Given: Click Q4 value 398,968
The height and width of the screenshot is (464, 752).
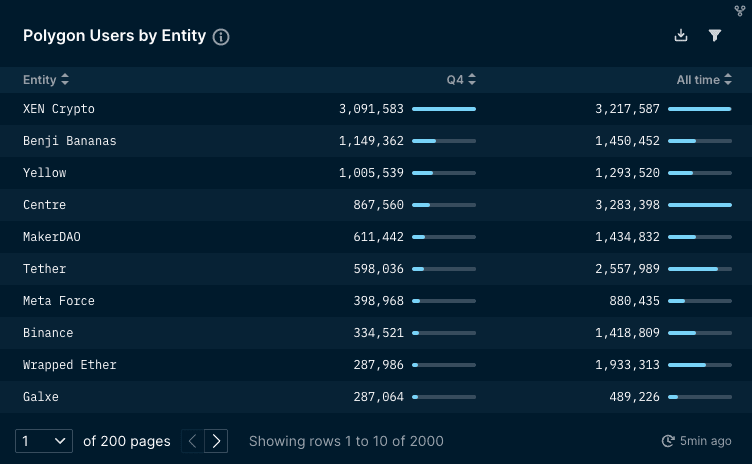Looking at the screenshot, I should 378,301.
